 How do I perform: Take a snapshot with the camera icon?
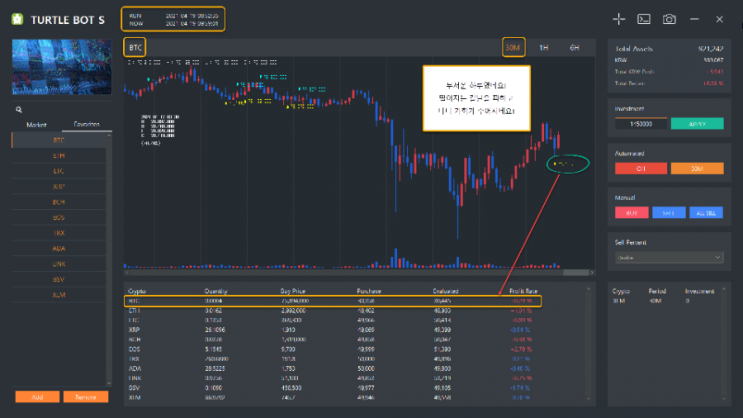click(x=669, y=19)
